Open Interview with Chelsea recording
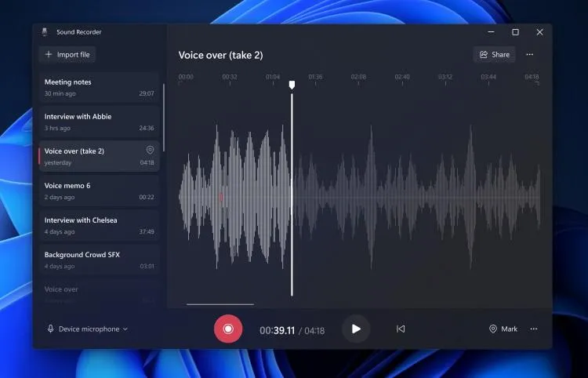The image size is (588, 378). coord(99,225)
